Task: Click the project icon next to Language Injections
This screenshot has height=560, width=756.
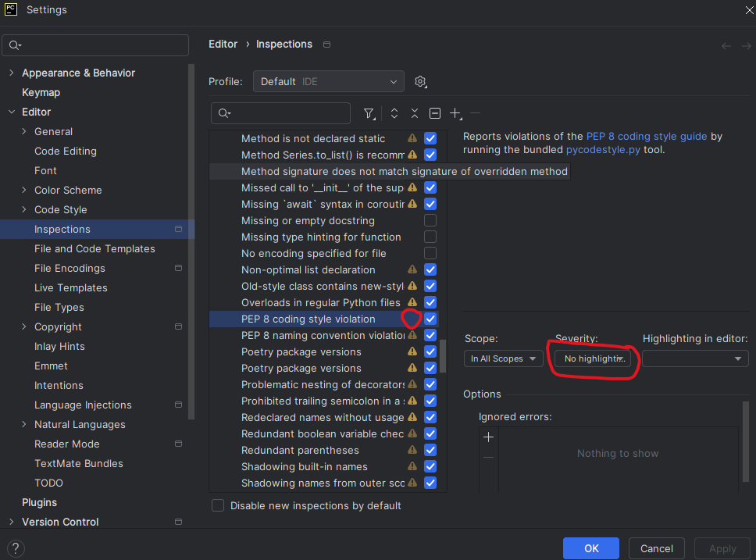Action: (178, 405)
